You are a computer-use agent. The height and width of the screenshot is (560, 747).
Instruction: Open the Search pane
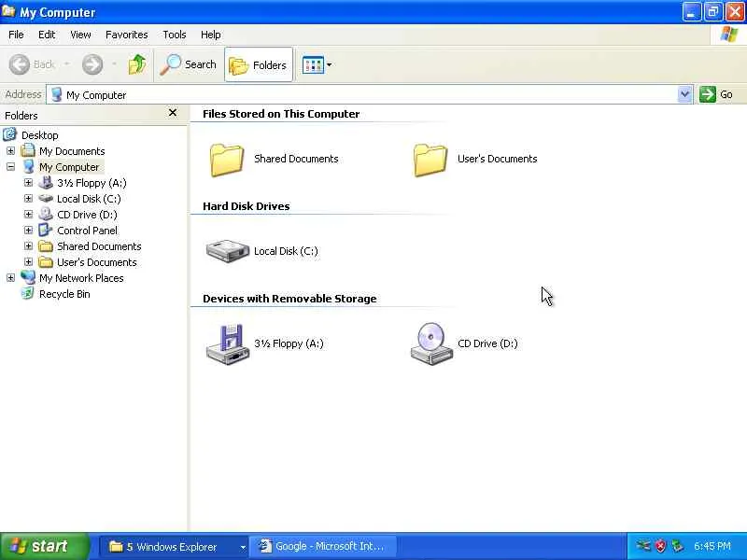(189, 64)
